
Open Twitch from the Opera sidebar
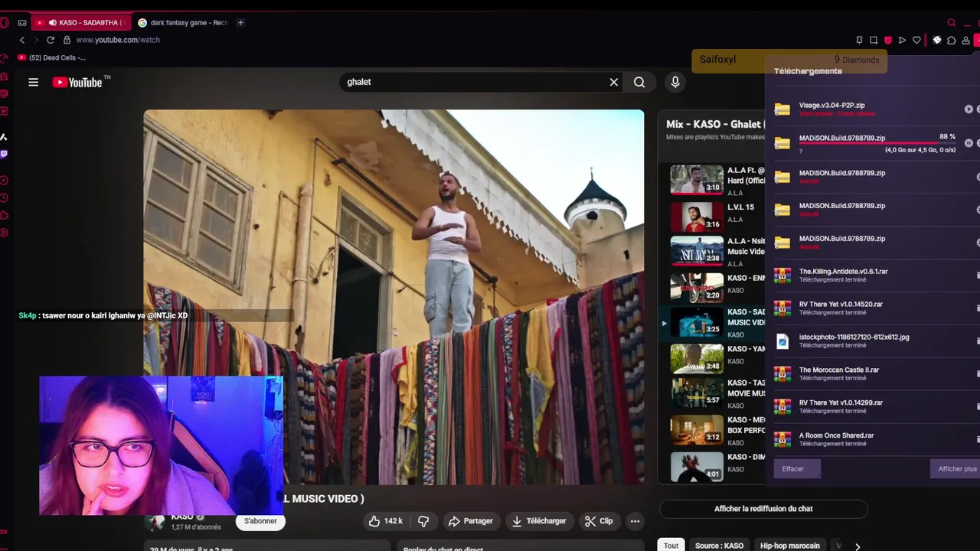pyautogui.click(x=4, y=154)
